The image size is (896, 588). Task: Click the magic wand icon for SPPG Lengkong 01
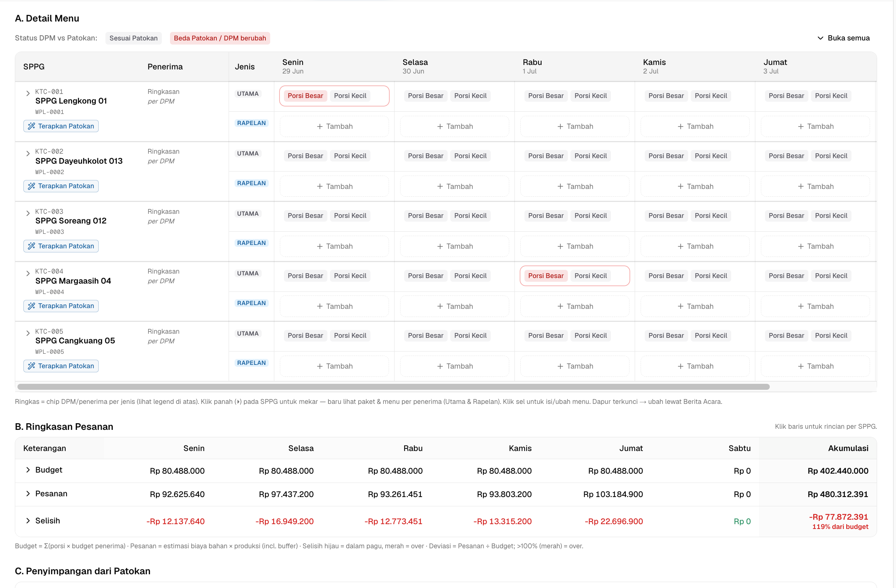[31, 126]
